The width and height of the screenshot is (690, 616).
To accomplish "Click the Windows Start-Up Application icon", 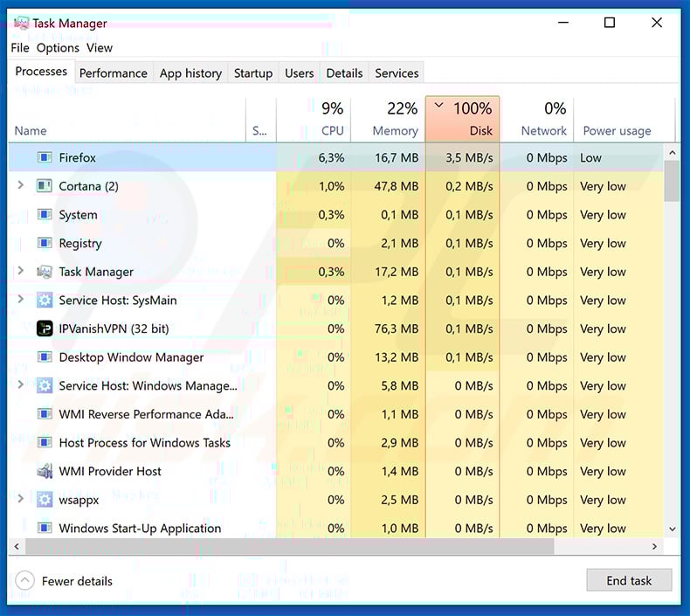I will click(45, 528).
